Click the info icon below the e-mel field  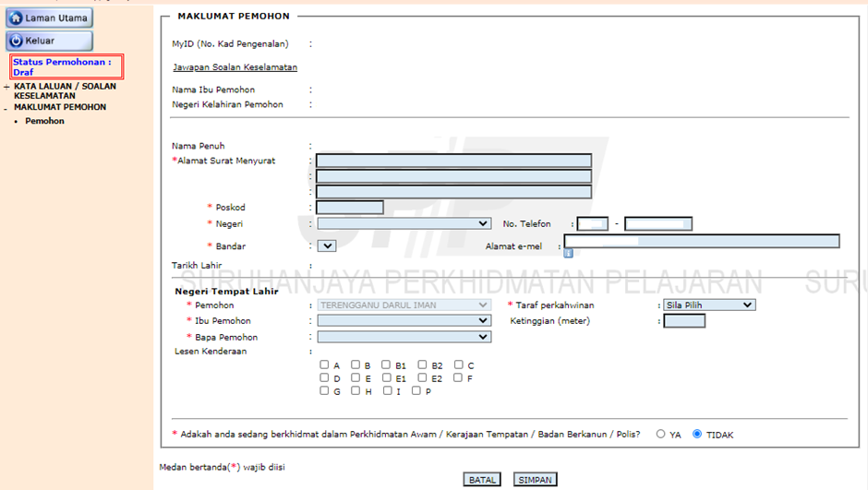pyautogui.click(x=568, y=253)
